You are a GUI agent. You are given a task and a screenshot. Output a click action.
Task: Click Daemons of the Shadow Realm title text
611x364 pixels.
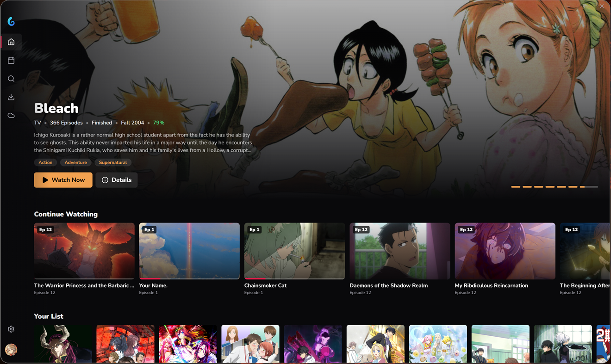tap(389, 285)
